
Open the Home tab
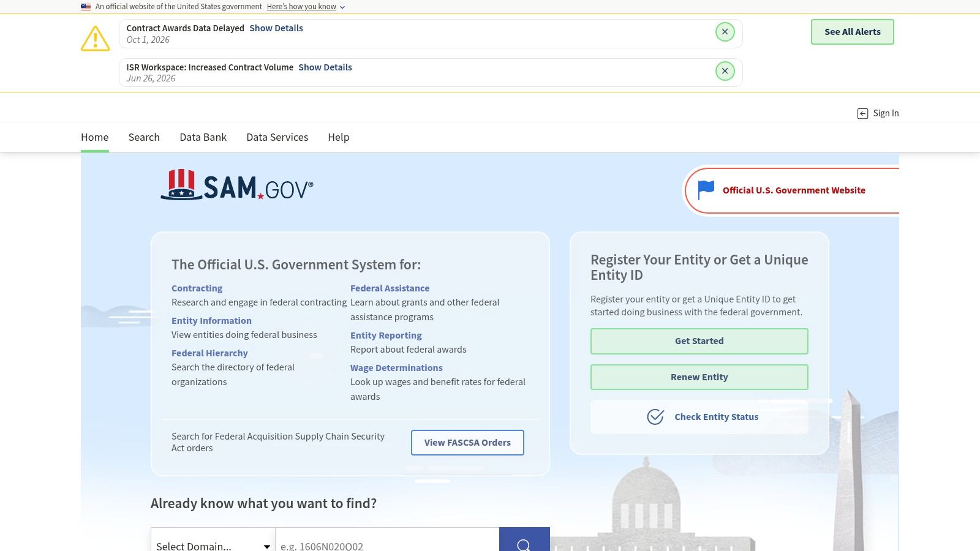[95, 137]
